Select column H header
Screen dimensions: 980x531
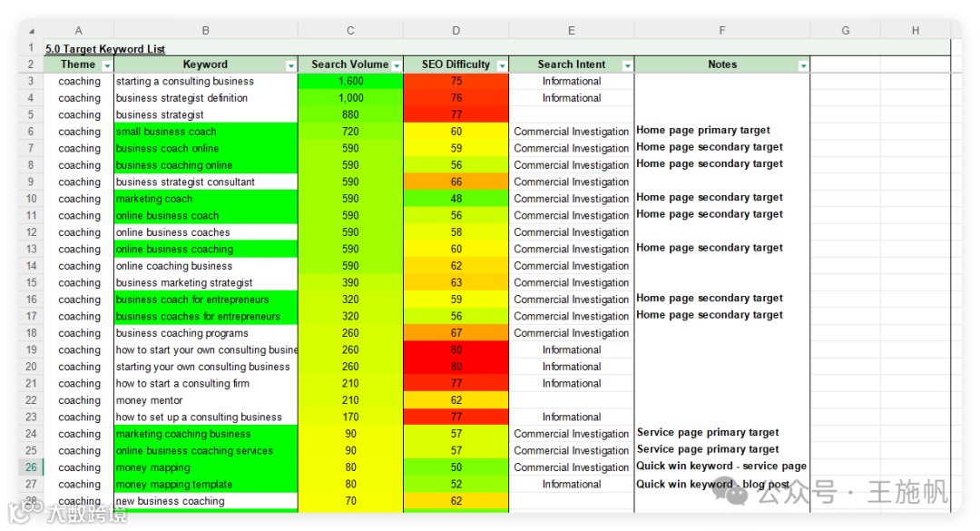pos(916,30)
